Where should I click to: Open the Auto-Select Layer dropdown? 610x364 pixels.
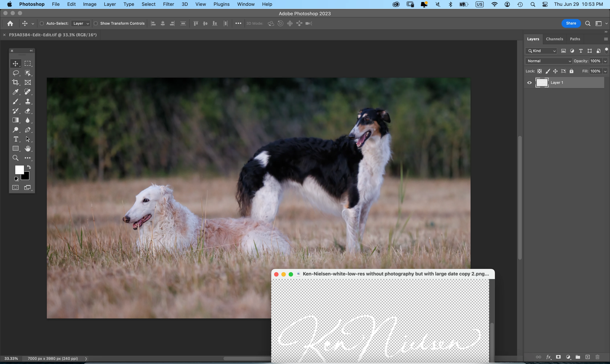tap(81, 24)
